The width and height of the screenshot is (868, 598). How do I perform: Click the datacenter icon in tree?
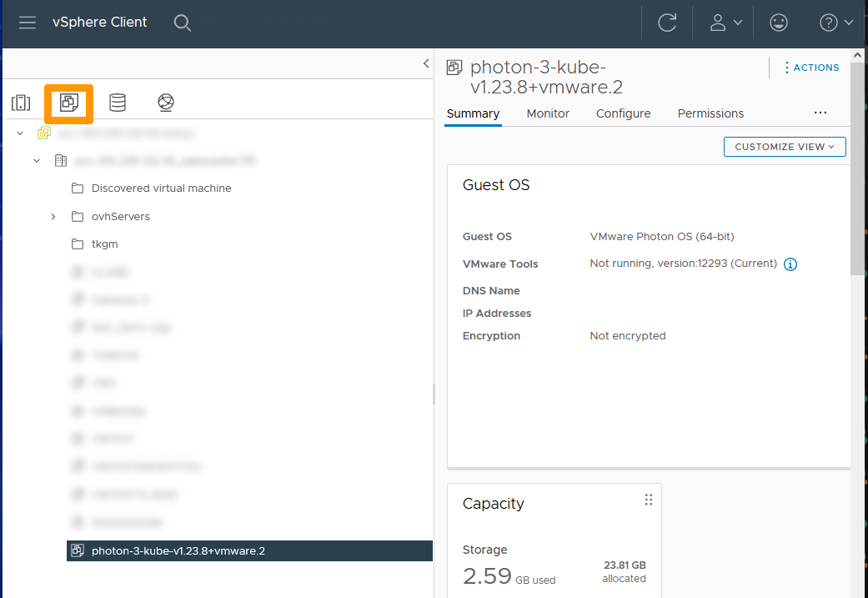61,161
